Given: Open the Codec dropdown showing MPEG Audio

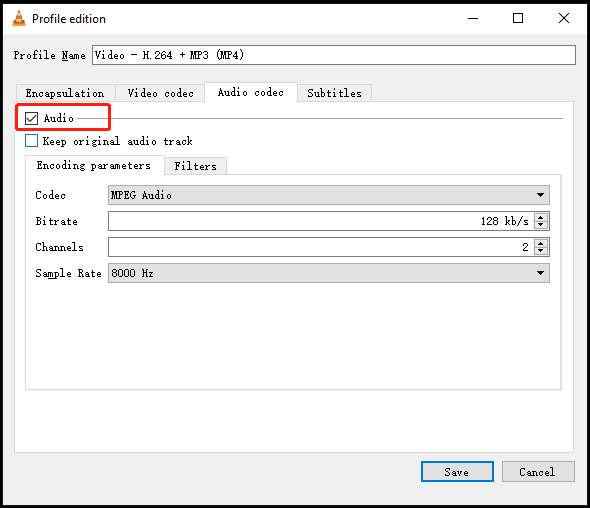Looking at the screenshot, I should click(328, 195).
